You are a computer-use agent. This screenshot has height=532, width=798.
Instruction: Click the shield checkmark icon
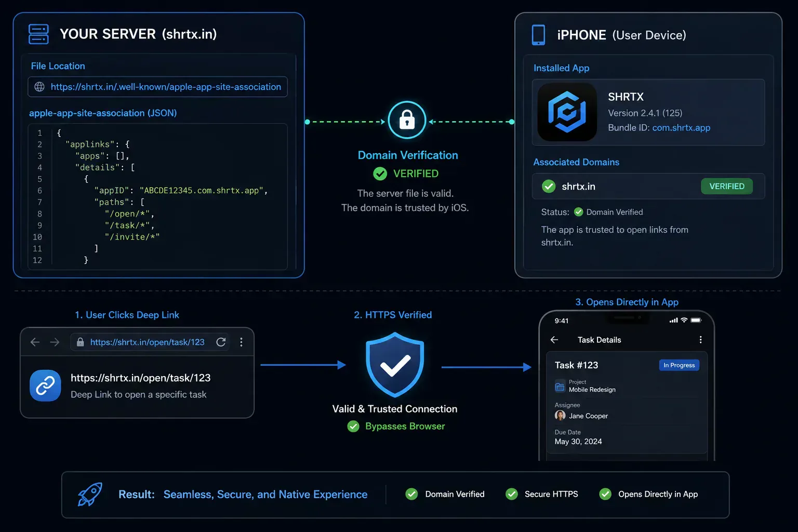[x=395, y=365]
